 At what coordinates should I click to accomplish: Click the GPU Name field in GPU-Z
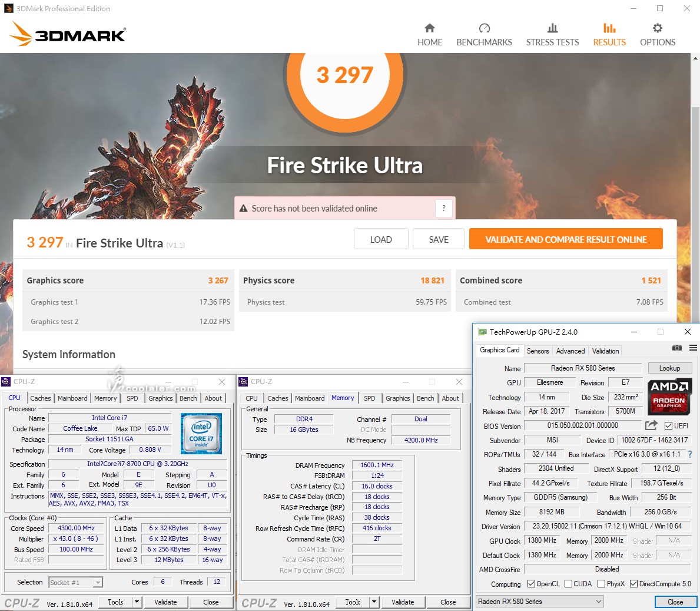pos(583,368)
